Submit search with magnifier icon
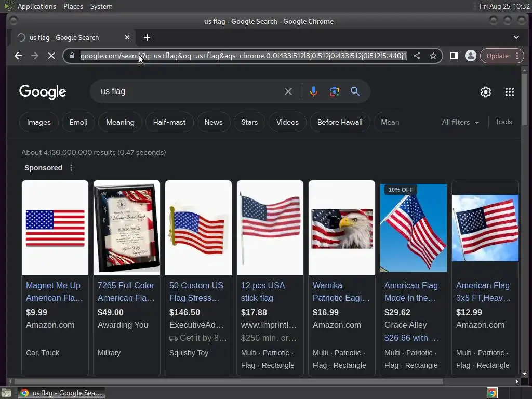 (355, 91)
